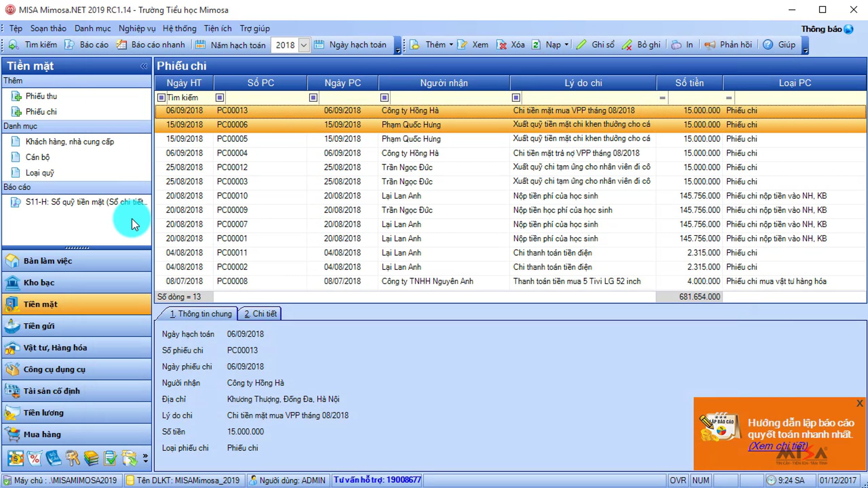Collapse the Tiền mặt panel with the double chevron
The width and height of the screenshot is (868, 488).
[144, 66]
